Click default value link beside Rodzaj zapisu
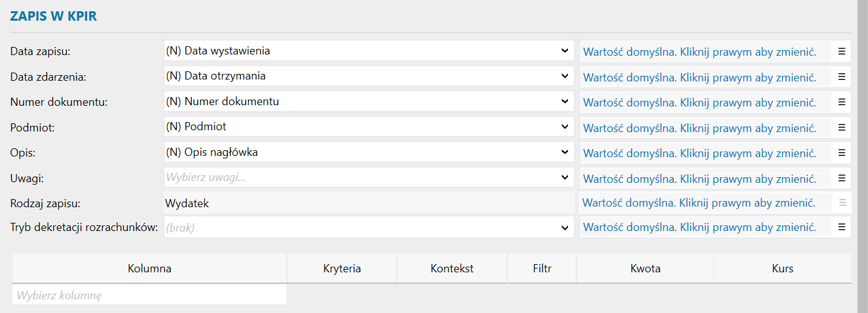Image resolution: width=868 pixels, height=313 pixels. [x=698, y=203]
